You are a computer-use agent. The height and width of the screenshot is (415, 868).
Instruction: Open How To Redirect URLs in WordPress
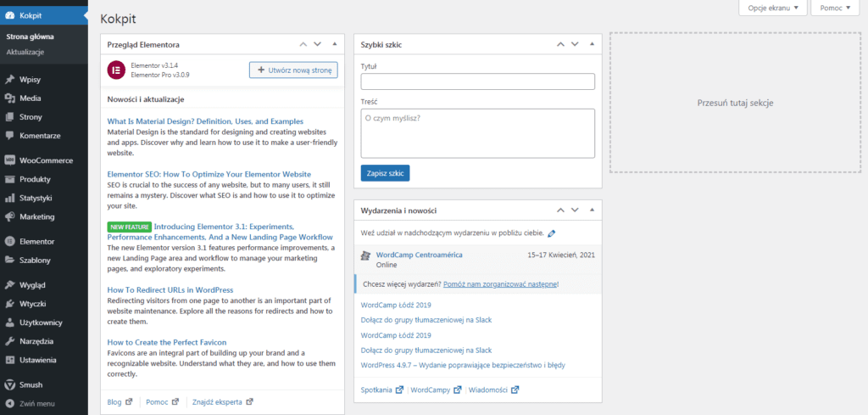tap(170, 289)
